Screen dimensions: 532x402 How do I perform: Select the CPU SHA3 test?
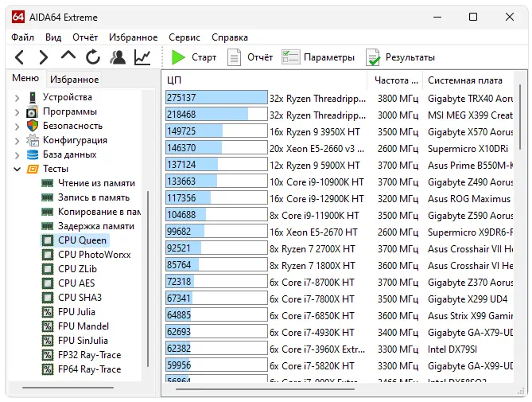click(80, 298)
